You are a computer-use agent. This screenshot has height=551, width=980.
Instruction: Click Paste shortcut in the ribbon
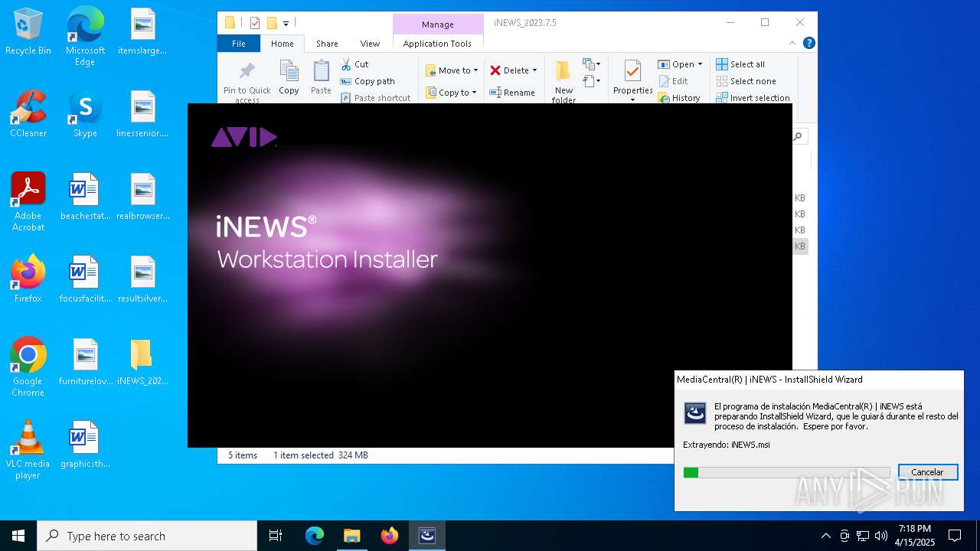point(375,98)
